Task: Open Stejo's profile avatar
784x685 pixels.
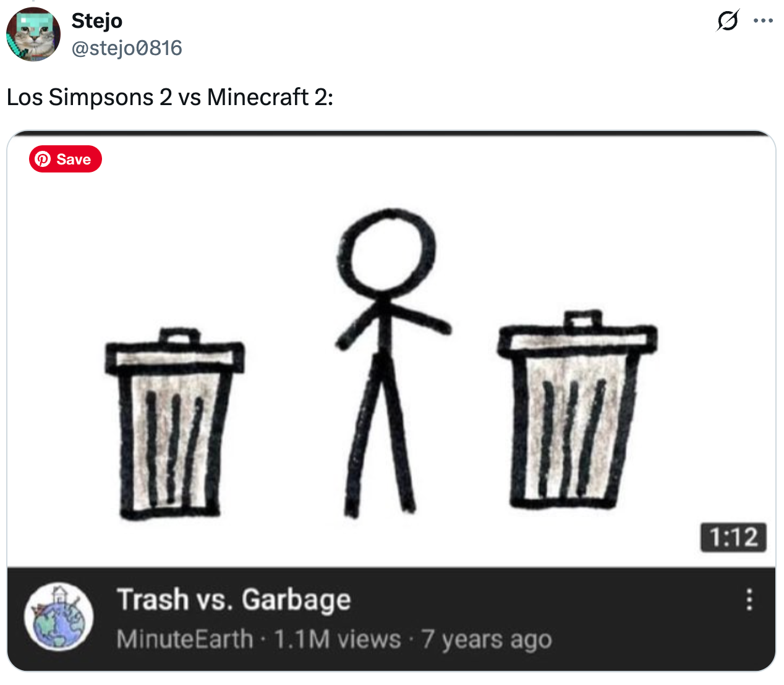Action: 33,34
